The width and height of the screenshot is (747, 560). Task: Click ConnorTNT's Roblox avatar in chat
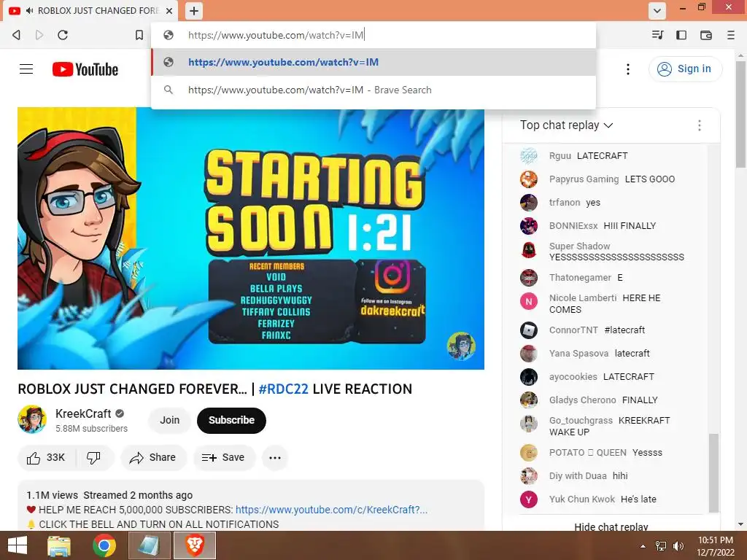click(528, 330)
